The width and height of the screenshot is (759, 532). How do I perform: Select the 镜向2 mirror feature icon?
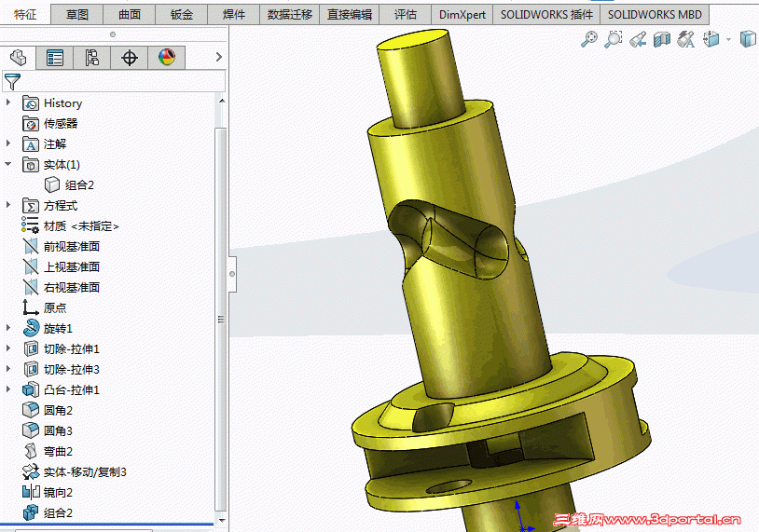coord(31,492)
